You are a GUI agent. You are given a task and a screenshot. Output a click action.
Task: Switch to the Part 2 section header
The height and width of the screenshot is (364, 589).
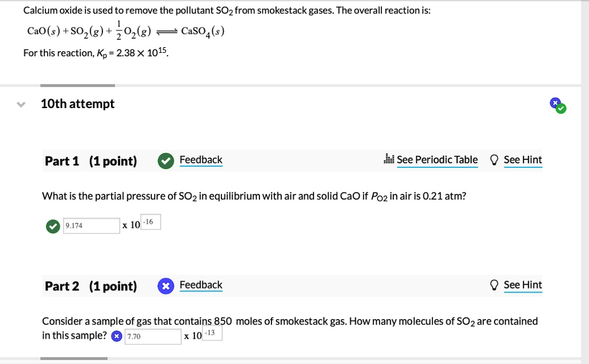pos(61,286)
